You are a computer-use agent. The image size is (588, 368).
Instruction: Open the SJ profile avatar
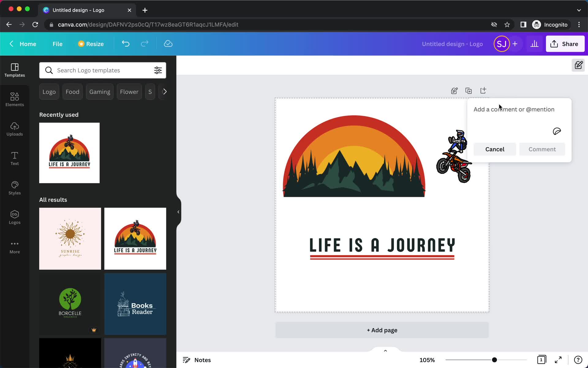(x=502, y=44)
